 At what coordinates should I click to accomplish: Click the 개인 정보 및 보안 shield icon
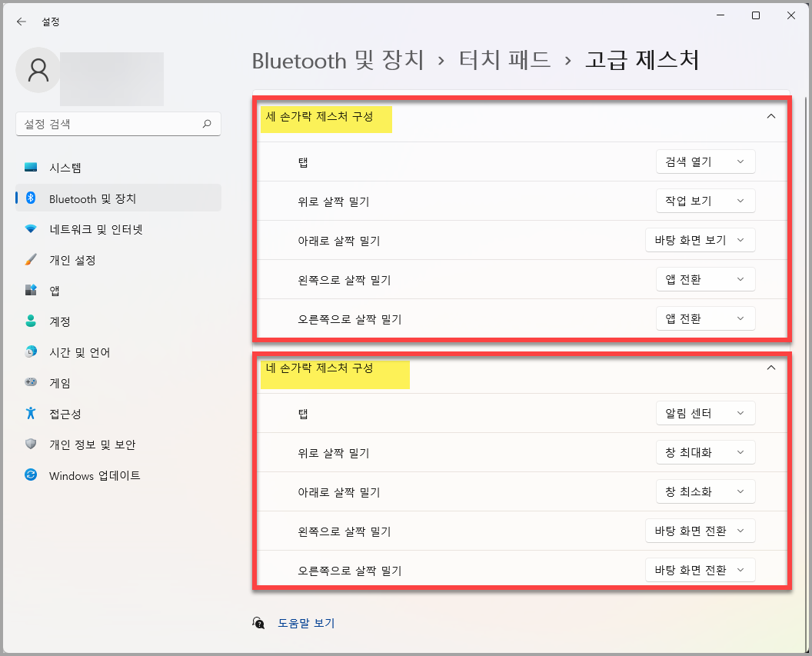32,444
